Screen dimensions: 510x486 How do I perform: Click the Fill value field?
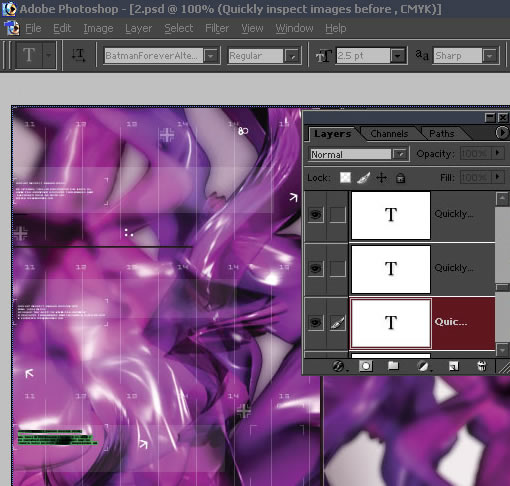[x=476, y=178]
